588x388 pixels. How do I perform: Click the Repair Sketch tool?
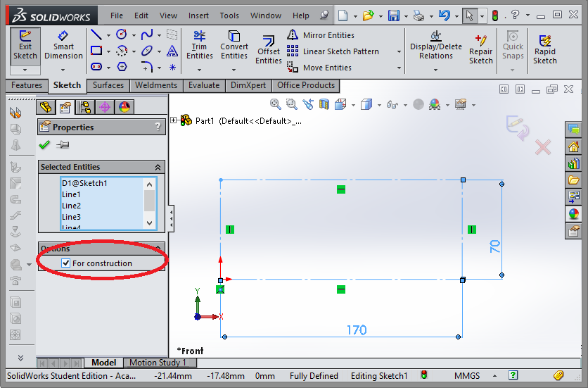coord(481,49)
